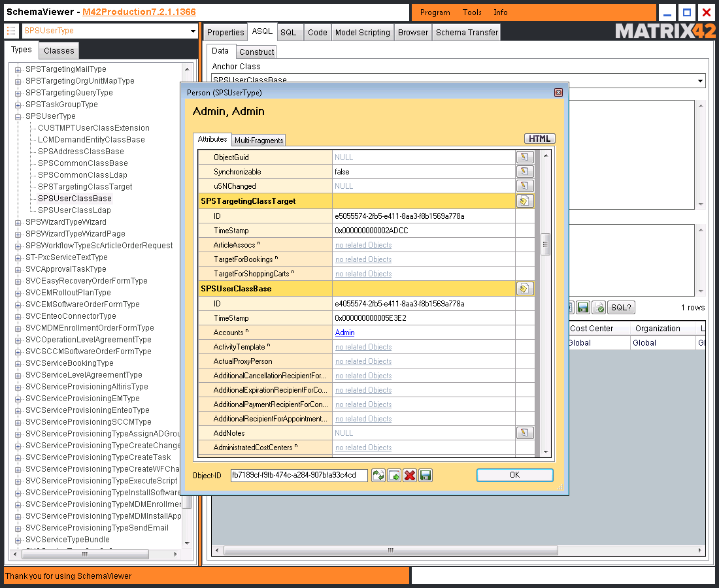Select SPSUserClassBase in the tree

(x=75, y=199)
